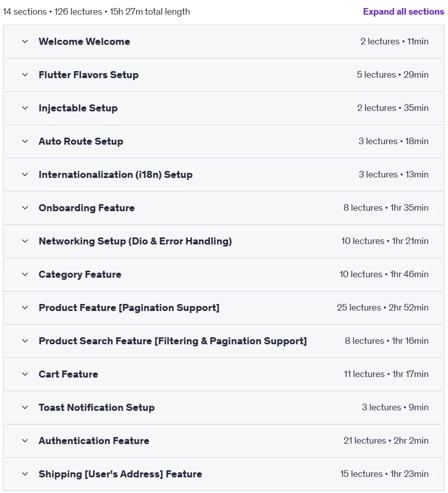This screenshot has height=493, width=448.
Task: Click the Networking Setup chevron arrow
Action: pyautogui.click(x=25, y=241)
